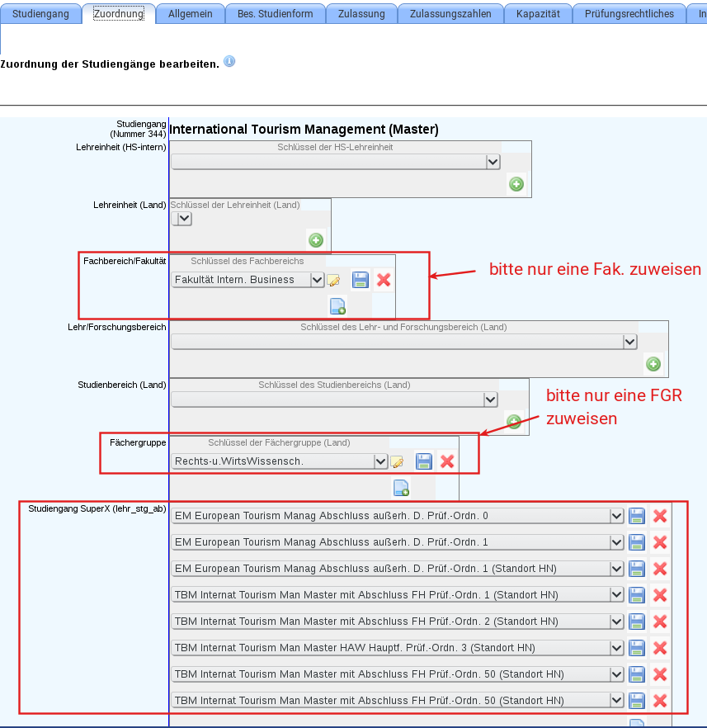Delete the TBM Master HAW Hauptf. Prüf.-Ordn. 3 row

660,648
